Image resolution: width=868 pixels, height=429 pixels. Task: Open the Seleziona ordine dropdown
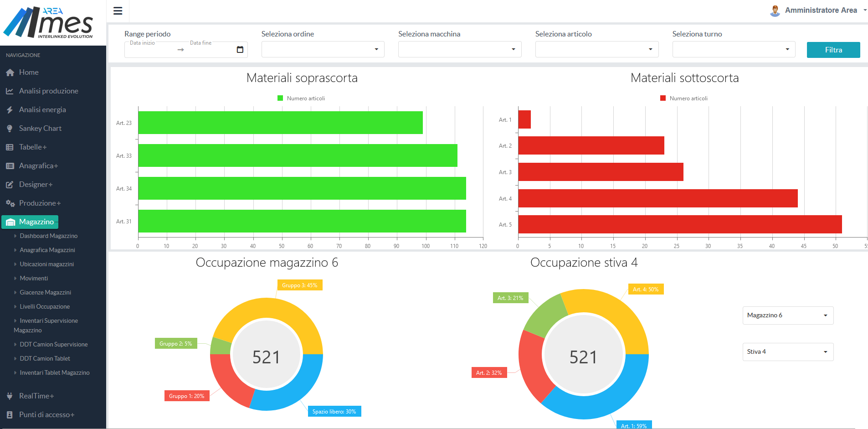pos(323,49)
